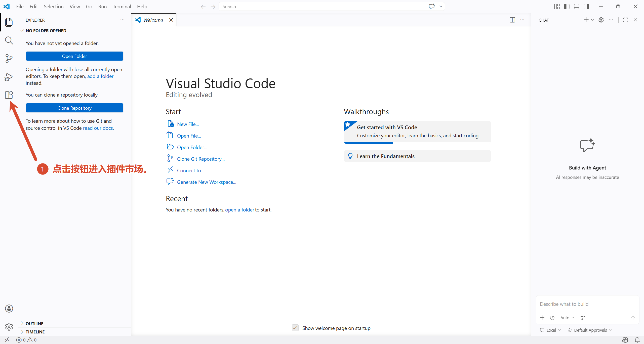Image resolution: width=644 pixels, height=344 pixels.
Task: Open dropdown arrow next to new chat
Action: (x=592, y=20)
